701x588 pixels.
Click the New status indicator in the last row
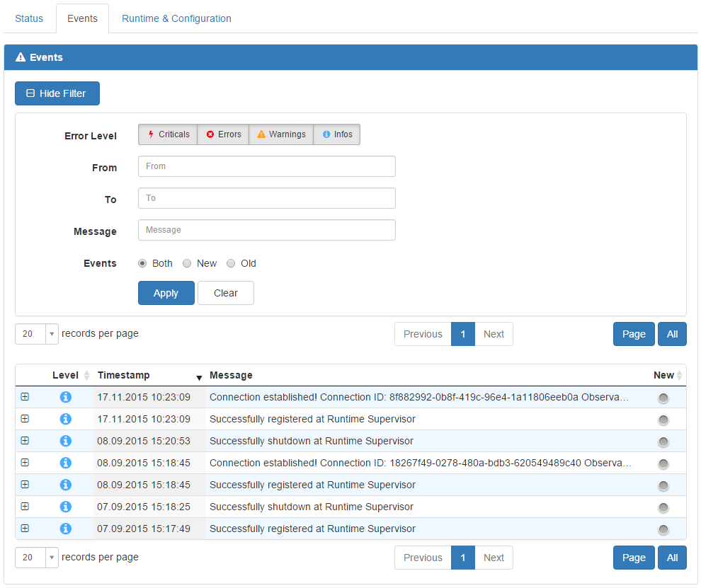pyautogui.click(x=663, y=529)
